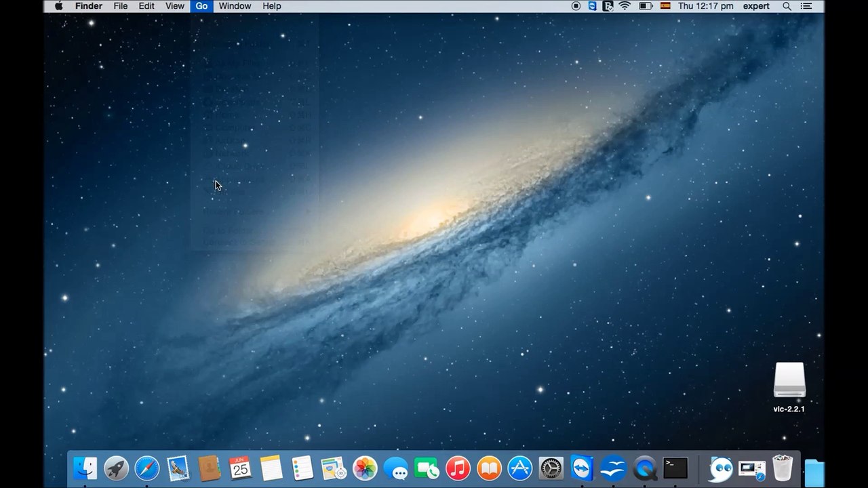The height and width of the screenshot is (488, 868).
Task: Open iBooks orange book icon
Action: pyautogui.click(x=489, y=468)
